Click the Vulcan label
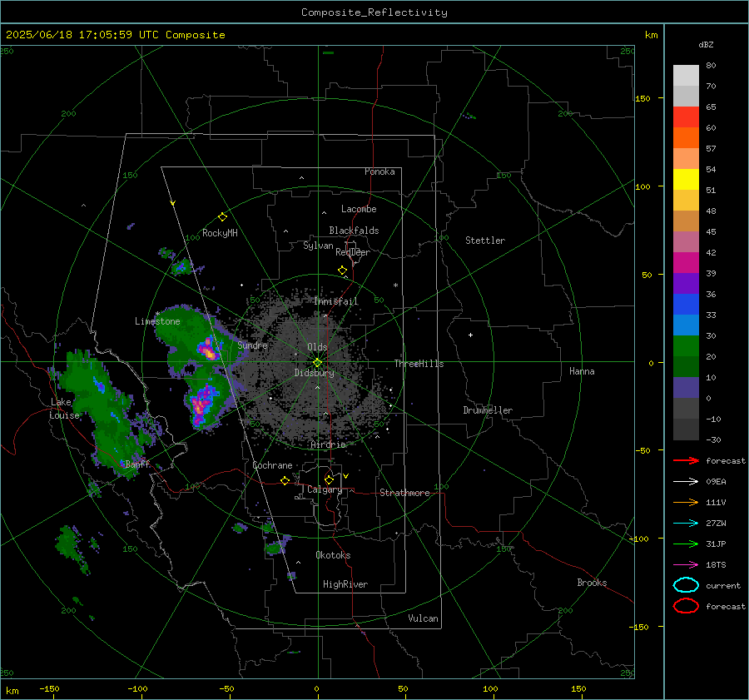 click(x=423, y=618)
